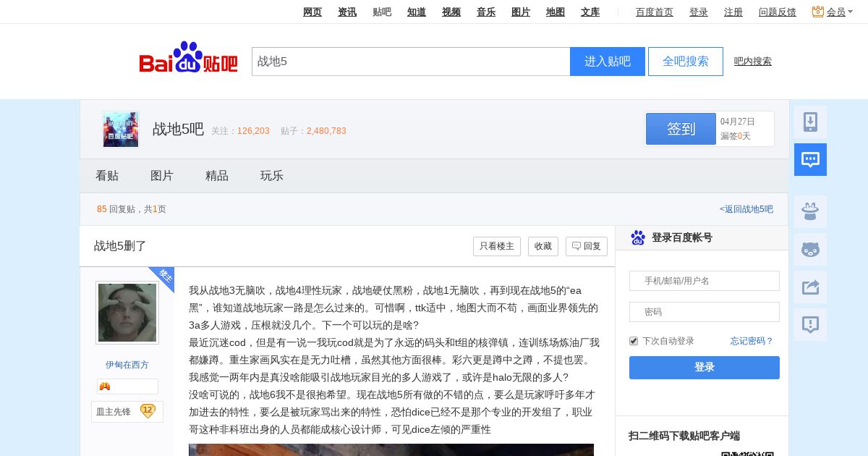Go to 网页 in top navigation
The image size is (868, 456).
(x=312, y=12)
